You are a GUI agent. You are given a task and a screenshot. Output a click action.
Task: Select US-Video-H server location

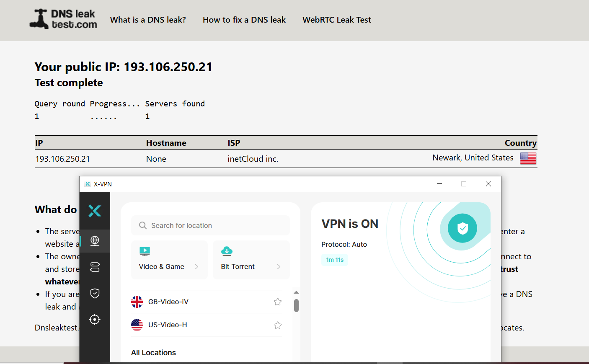coord(168,325)
